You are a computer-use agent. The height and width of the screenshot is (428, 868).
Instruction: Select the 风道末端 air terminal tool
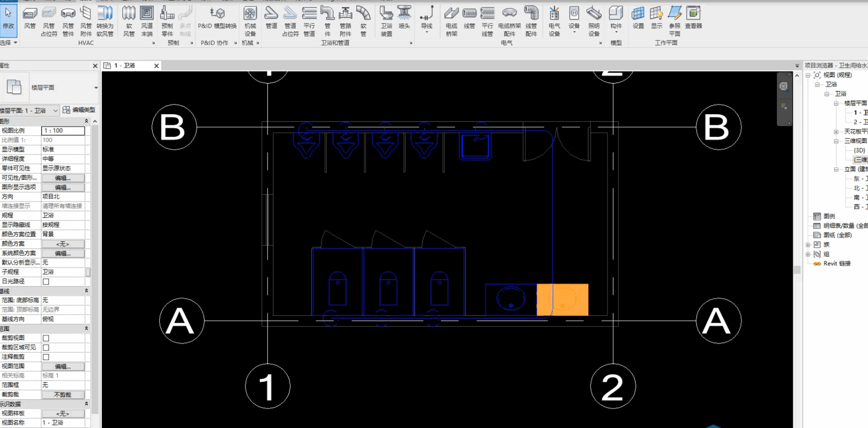click(x=147, y=22)
